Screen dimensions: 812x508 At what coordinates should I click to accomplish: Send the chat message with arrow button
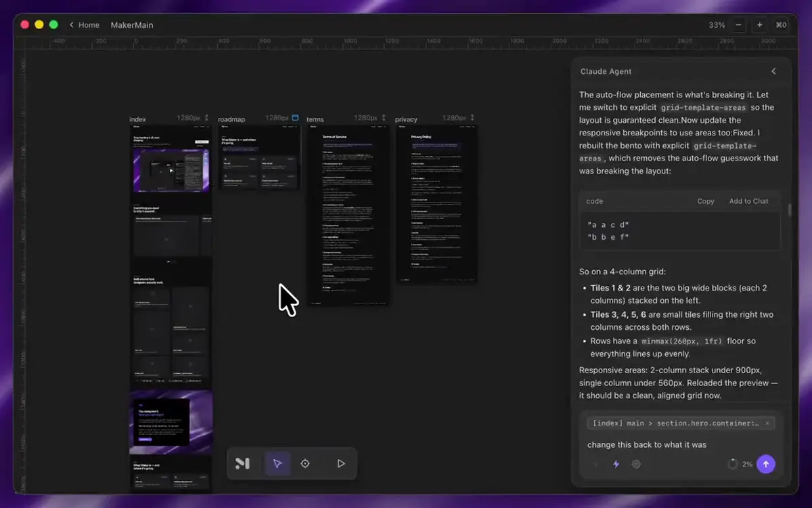coord(766,464)
